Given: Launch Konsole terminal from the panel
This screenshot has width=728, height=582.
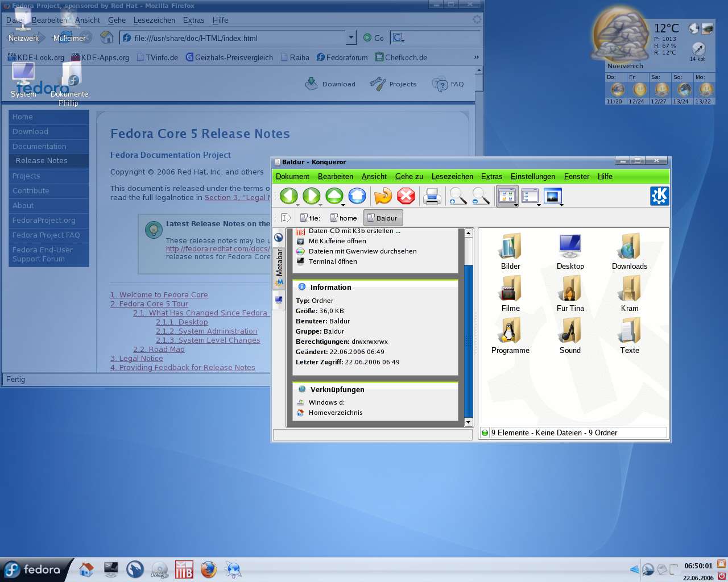Looking at the screenshot, I should tap(111, 569).
